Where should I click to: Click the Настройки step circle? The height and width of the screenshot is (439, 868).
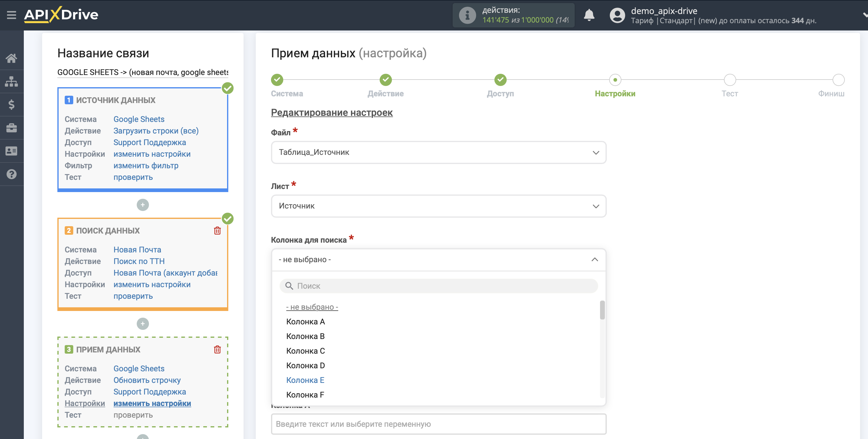(x=615, y=80)
